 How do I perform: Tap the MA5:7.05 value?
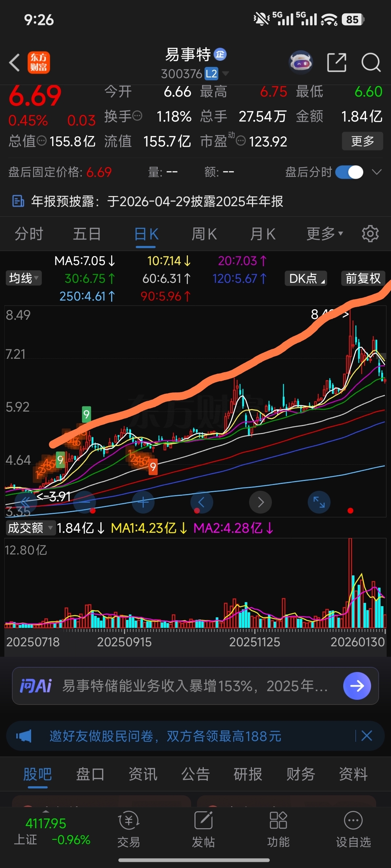pos(85,261)
